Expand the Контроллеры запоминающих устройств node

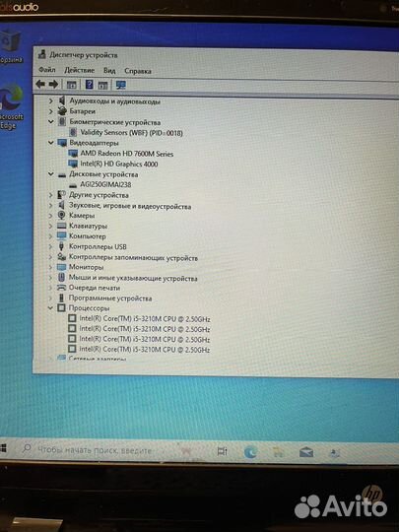click(50, 257)
